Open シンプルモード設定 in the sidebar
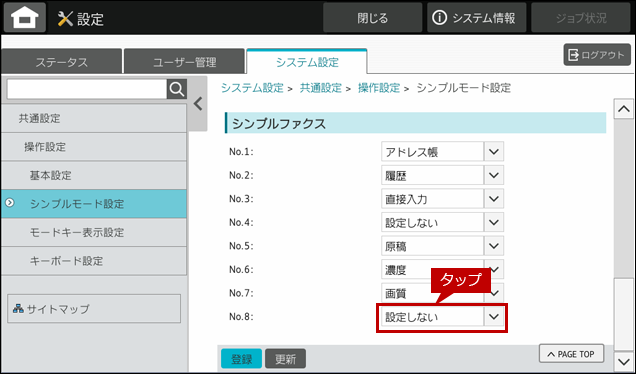The height and width of the screenshot is (374, 636). pyautogui.click(x=94, y=204)
